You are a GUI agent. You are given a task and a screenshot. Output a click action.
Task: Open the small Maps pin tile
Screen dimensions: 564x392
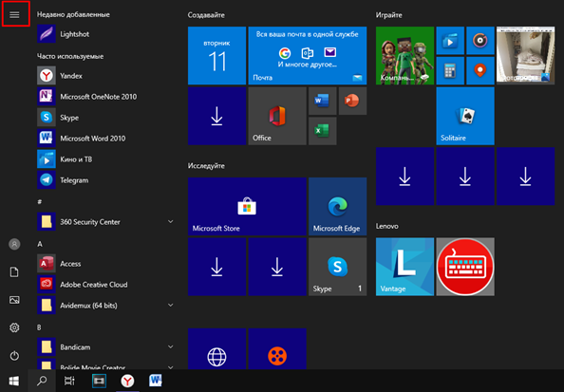coord(480,70)
